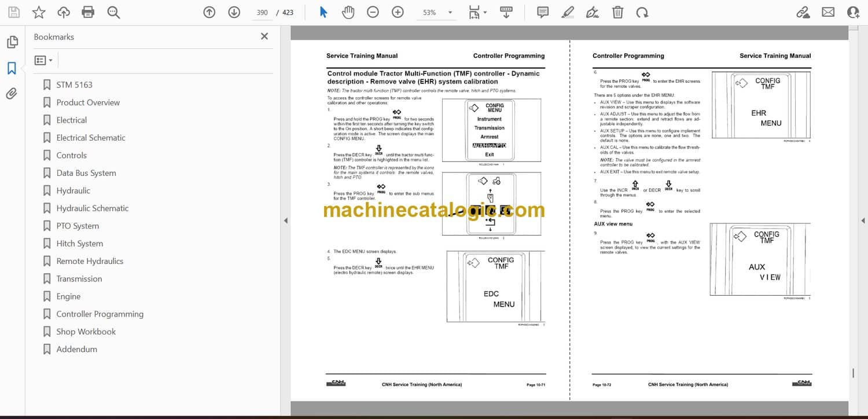Screen dimensions: 868x419
Task: Click the 'Page 10-71' footer text
Action: pos(535,385)
